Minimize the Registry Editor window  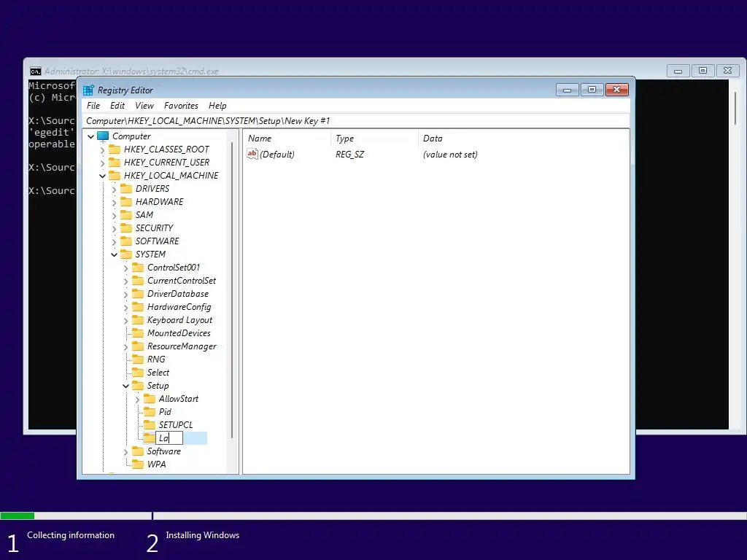pos(567,90)
